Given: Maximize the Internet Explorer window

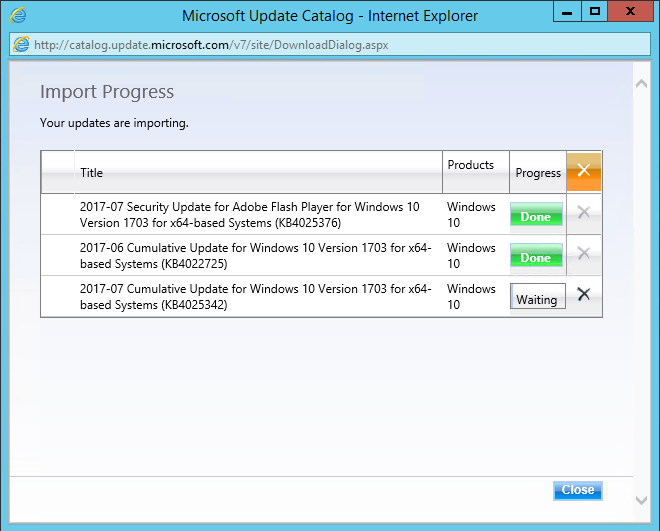Looking at the screenshot, I should (x=594, y=13).
